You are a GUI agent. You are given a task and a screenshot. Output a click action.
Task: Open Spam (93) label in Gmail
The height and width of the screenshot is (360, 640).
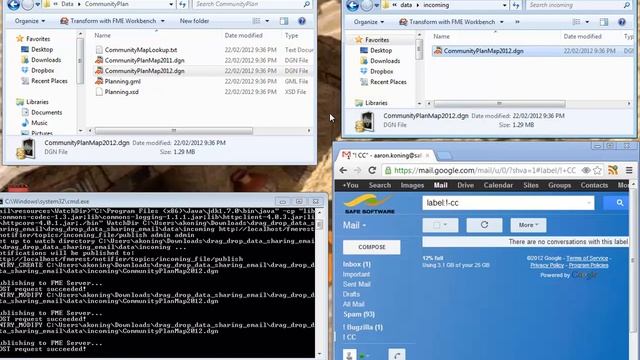(359, 314)
